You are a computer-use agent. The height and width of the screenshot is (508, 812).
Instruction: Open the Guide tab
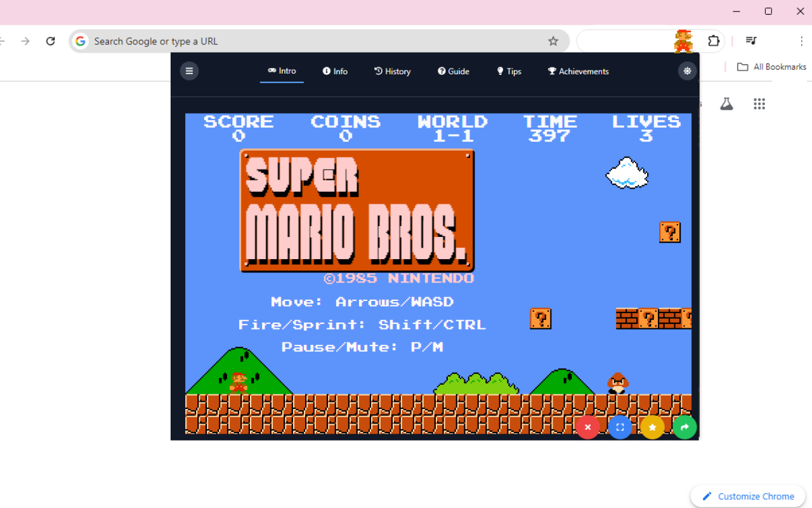[x=454, y=71]
